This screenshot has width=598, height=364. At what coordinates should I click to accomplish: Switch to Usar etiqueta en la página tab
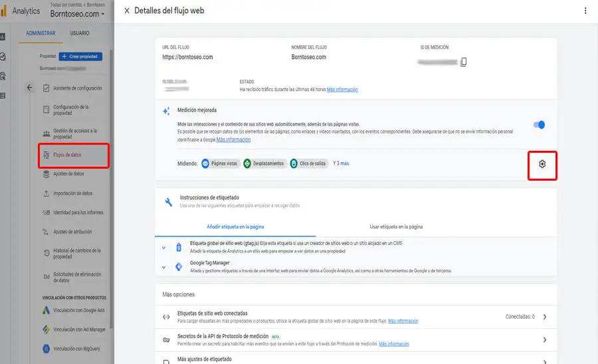point(396,227)
